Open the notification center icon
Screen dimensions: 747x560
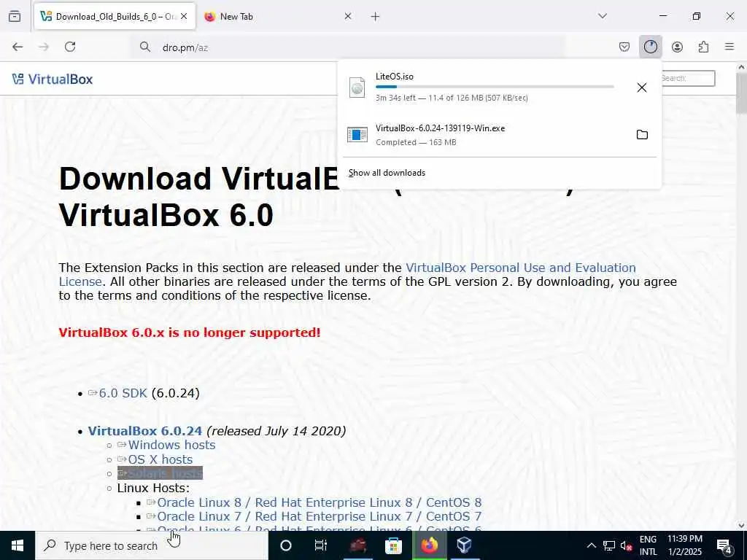point(724,546)
